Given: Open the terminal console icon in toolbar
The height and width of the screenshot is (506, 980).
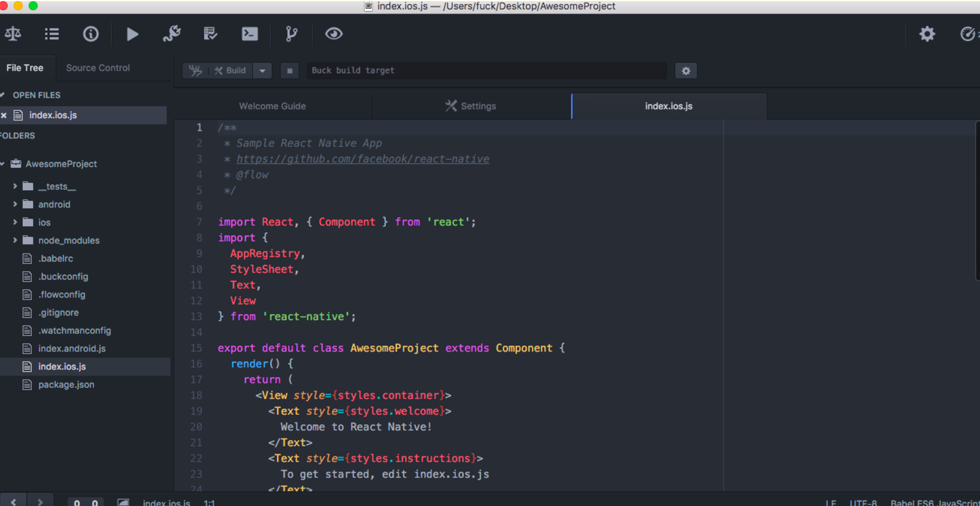Looking at the screenshot, I should click(x=250, y=34).
